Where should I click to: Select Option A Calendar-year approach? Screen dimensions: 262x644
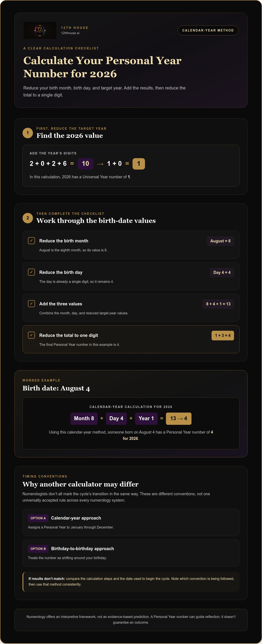tap(131, 522)
